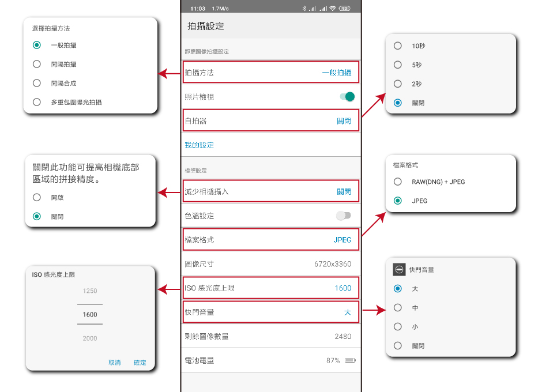This screenshot has height=392, width=542.
Task: Click the battery indicator showing 98
Action: tap(345, 9)
